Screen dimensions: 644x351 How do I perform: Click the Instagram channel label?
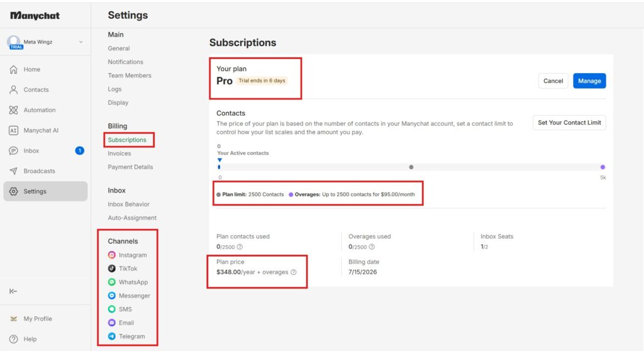133,255
